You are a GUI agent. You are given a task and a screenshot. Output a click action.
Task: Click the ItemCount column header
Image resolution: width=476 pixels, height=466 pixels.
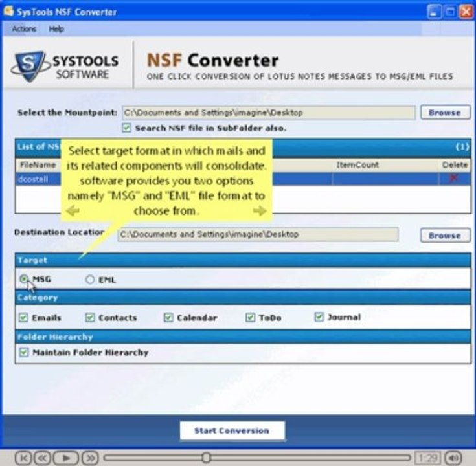(x=357, y=165)
